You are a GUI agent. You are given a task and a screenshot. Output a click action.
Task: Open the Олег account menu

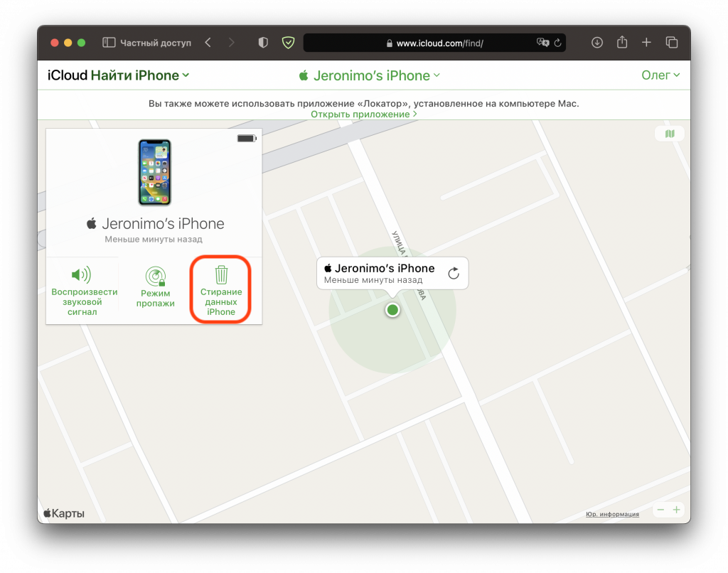click(660, 75)
